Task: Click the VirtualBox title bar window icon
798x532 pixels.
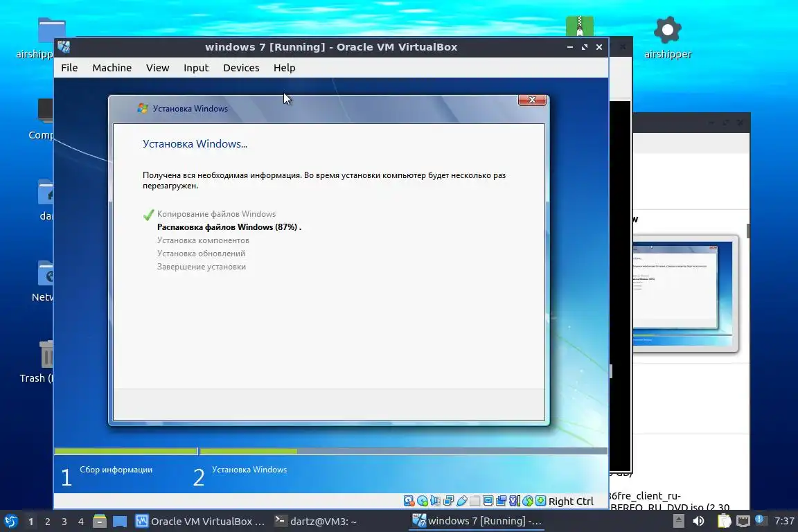Action: point(64,47)
